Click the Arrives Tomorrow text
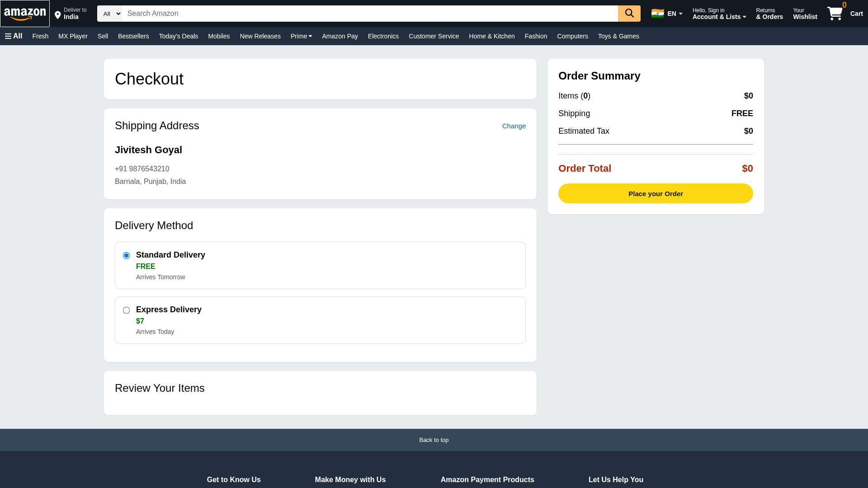Viewport: 868px width, 488px height. [x=160, y=277]
